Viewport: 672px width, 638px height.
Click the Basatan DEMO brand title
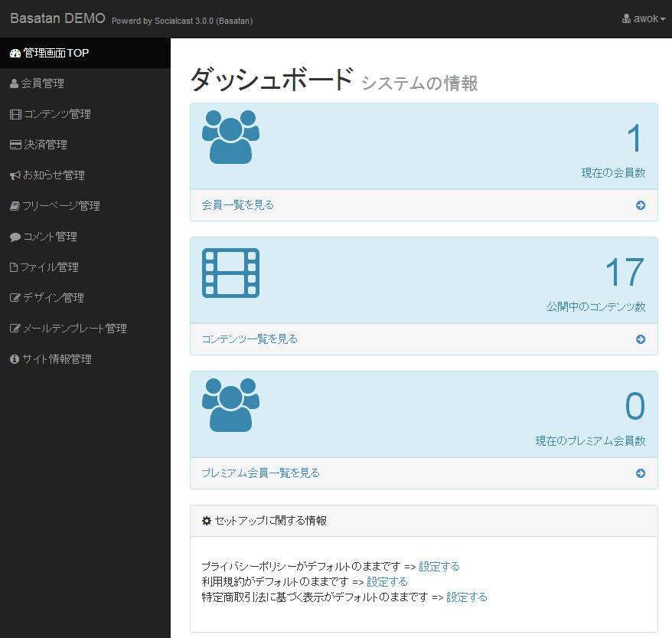[57, 18]
